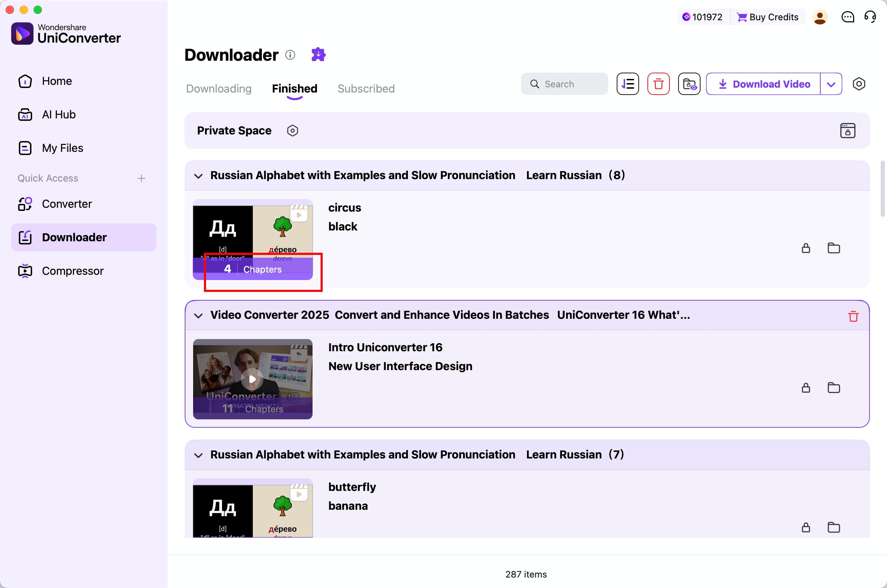Open Private Space settings gear
887x588 pixels.
click(293, 131)
